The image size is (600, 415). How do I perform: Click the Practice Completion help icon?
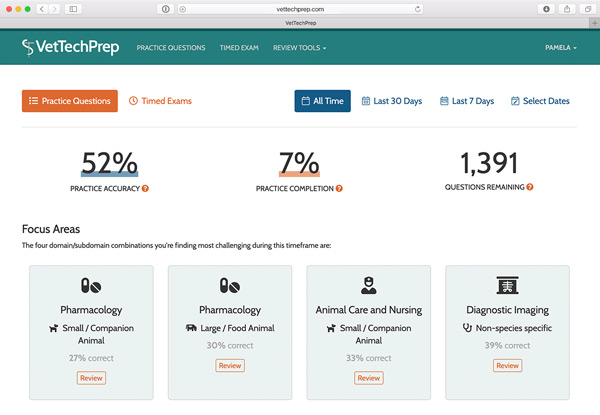(x=339, y=189)
